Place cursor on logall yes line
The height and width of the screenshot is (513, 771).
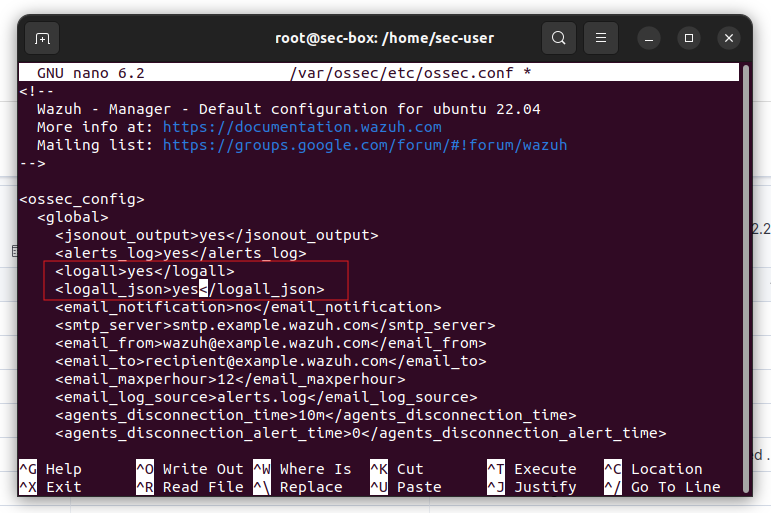pos(144,271)
